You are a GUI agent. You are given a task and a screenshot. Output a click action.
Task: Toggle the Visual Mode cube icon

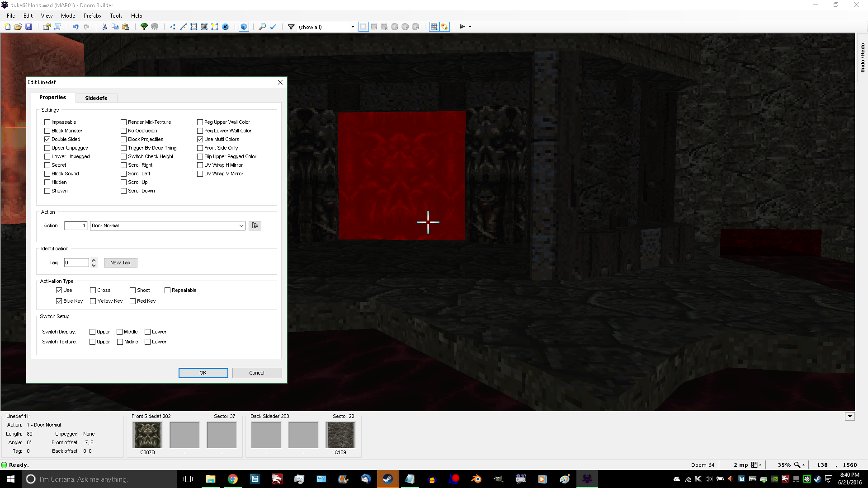tap(244, 27)
